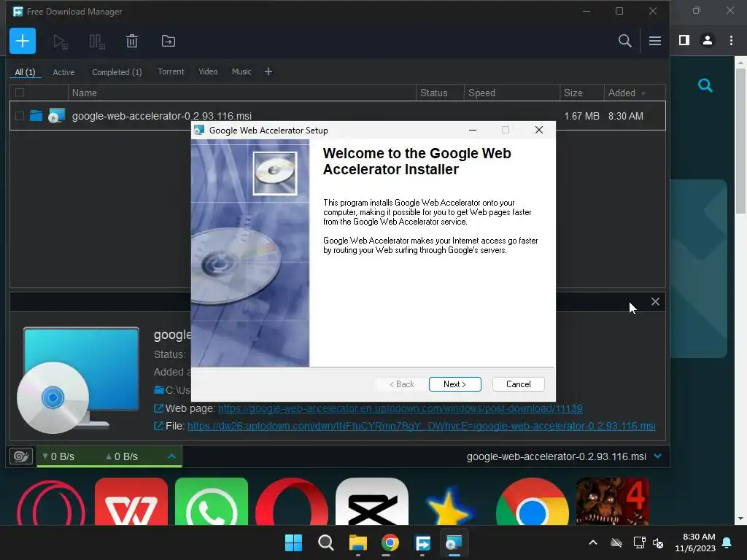
Task: Expand bottom-right filename dropdown arrow
Action: 658,456
